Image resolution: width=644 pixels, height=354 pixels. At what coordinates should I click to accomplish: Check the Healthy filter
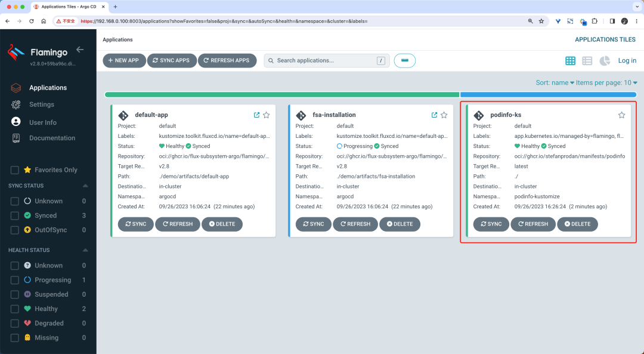[15, 309]
